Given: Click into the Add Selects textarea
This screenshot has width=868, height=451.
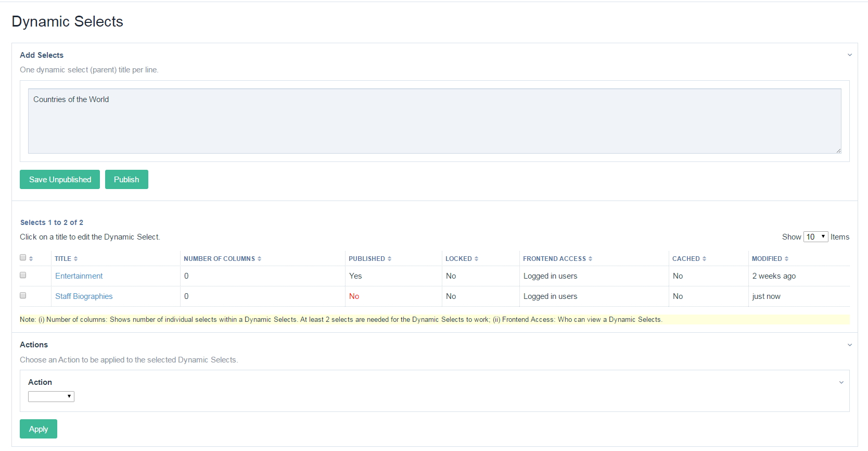Looking at the screenshot, I should (x=435, y=121).
